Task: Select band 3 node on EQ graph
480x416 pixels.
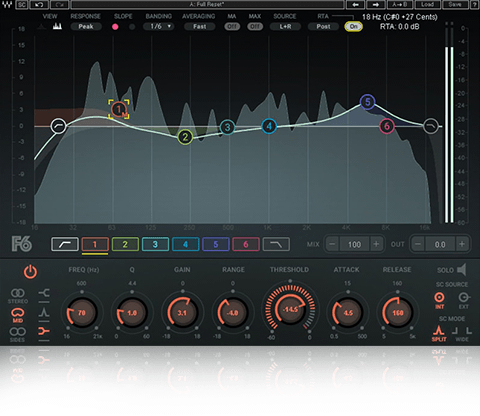Action: (x=227, y=127)
